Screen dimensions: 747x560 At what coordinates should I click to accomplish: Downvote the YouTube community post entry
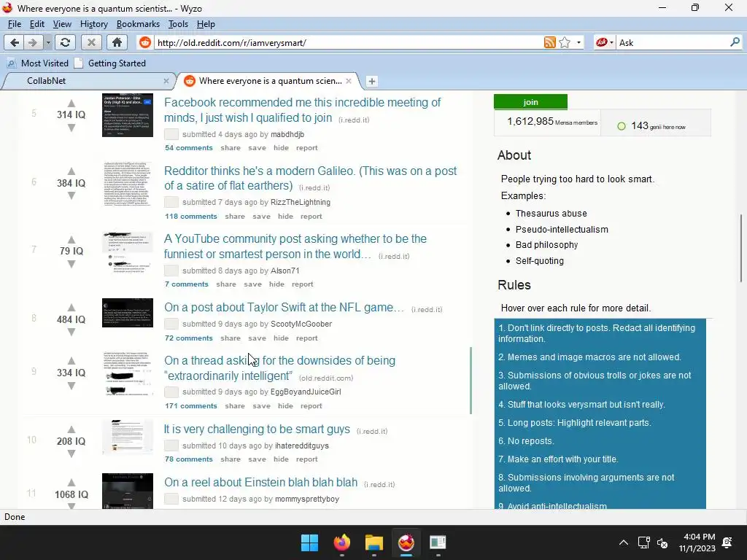pyautogui.click(x=71, y=264)
